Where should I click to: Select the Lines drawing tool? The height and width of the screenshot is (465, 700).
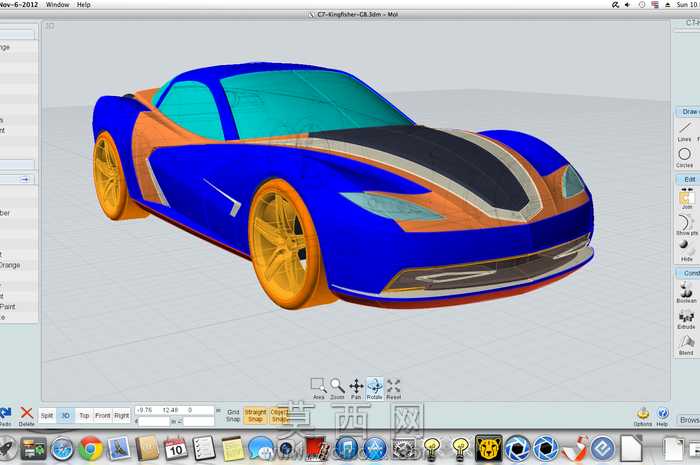tap(684, 131)
